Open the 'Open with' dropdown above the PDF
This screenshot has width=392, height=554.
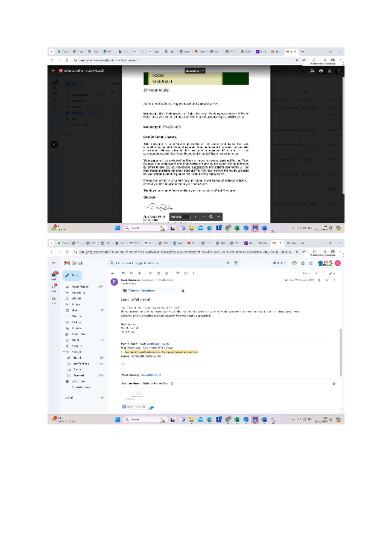tap(195, 71)
